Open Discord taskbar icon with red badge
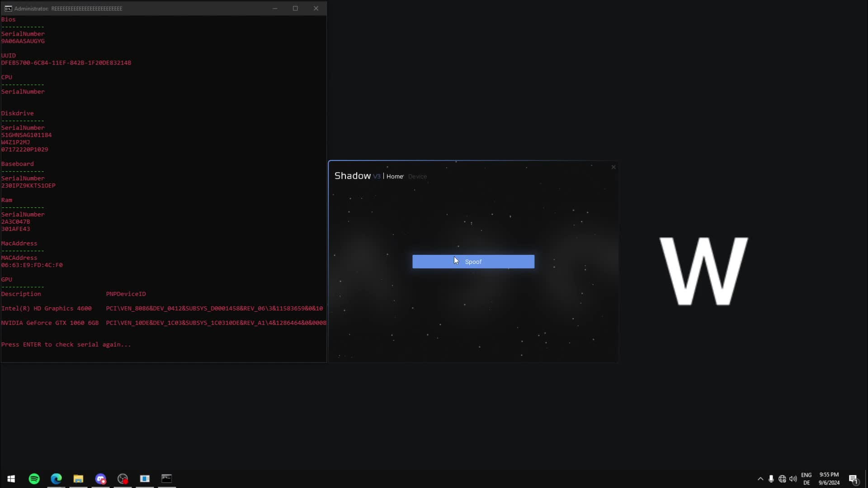Screen dimensions: 868x488 point(100,479)
